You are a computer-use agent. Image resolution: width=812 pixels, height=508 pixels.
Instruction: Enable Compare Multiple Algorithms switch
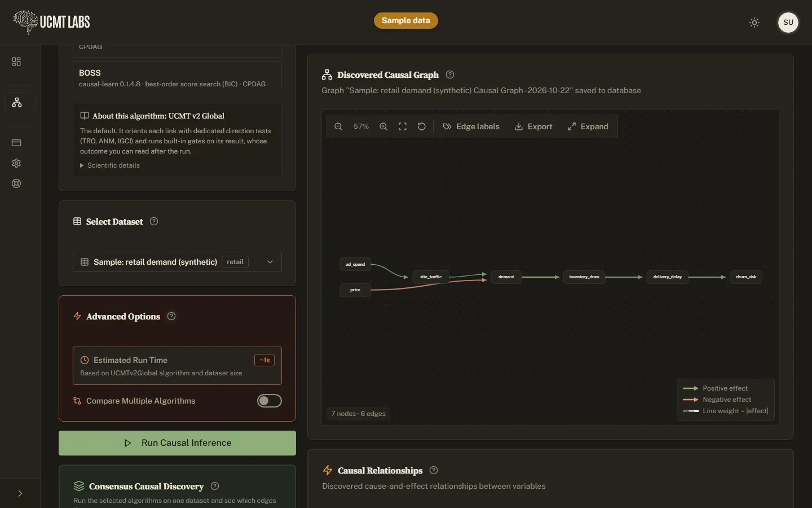pos(270,401)
